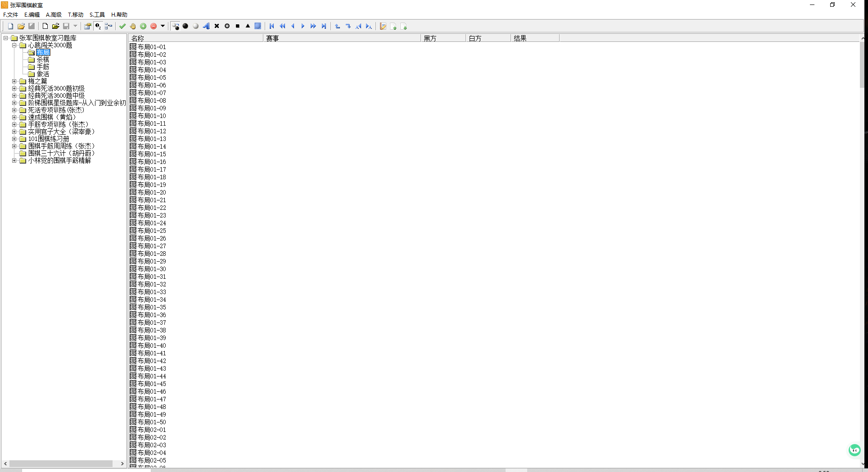Screen dimensions: 868x472
Task: Click the tree panel horizontal scrollbar
Action: [x=61, y=463]
